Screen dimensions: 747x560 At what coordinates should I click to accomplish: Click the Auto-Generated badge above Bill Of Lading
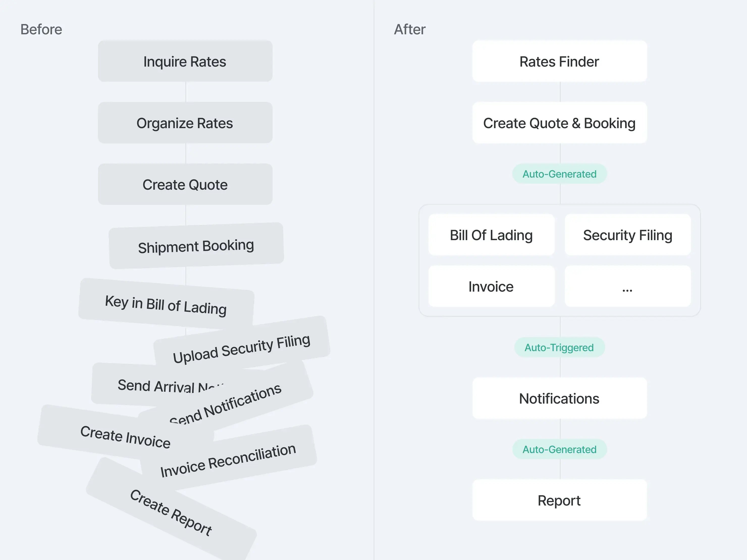559,174
